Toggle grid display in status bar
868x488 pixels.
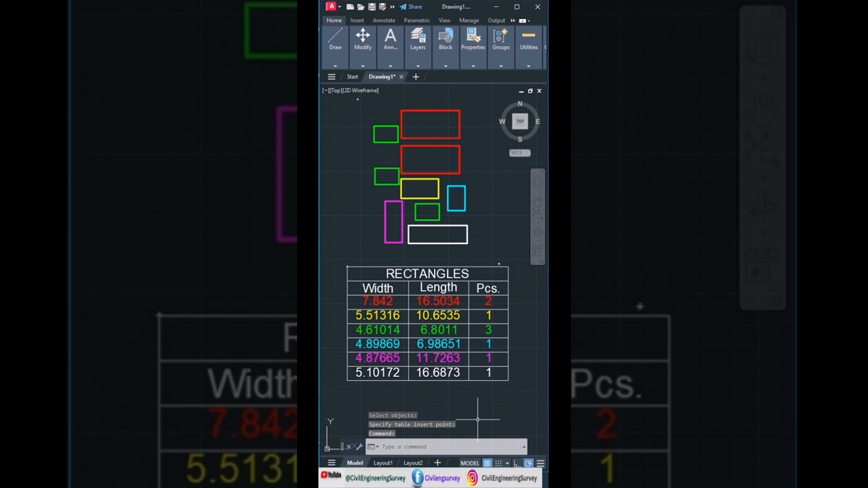tap(487, 463)
